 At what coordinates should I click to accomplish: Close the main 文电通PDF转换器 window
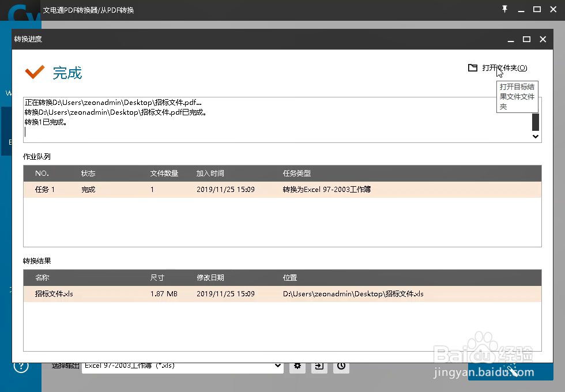[553, 9]
